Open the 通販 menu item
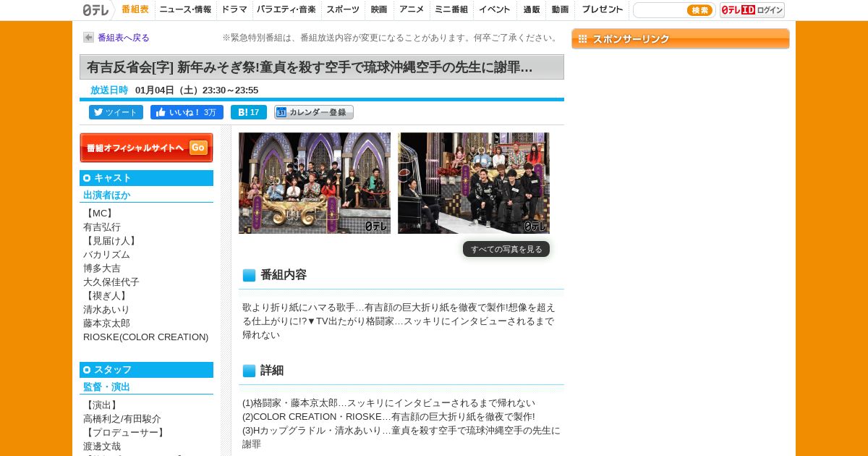Viewport: 868px width, 456px height. coord(532,9)
